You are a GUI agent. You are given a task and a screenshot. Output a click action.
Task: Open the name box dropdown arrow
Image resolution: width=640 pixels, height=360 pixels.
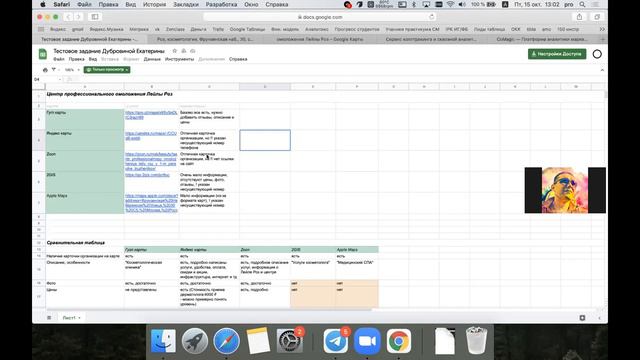(60, 79)
